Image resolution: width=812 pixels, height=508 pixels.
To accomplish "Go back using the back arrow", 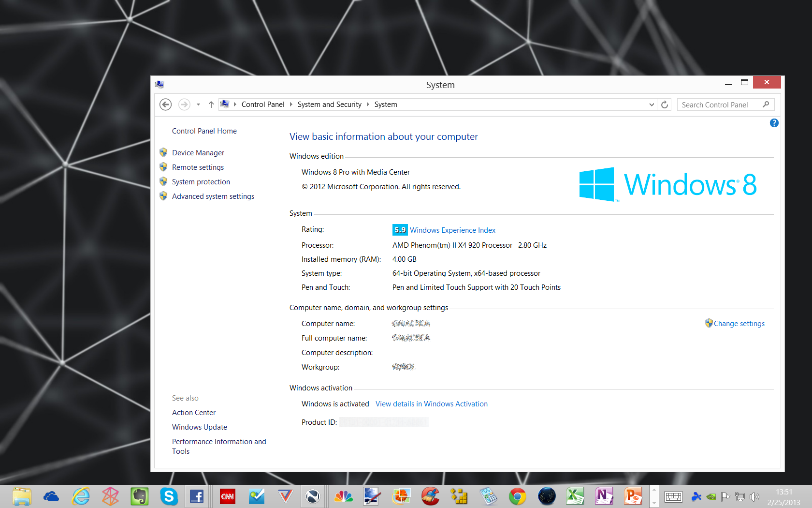I will tap(165, 105).
